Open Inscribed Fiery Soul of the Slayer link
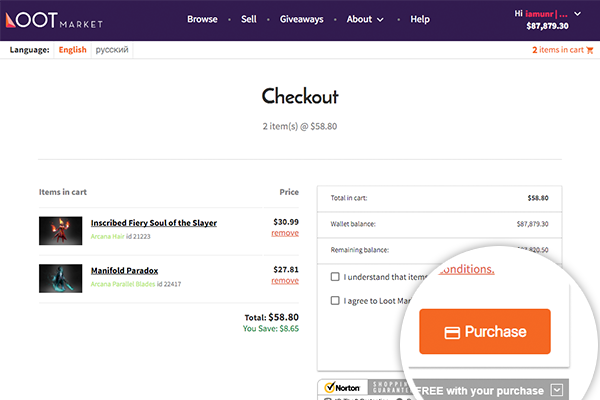600x400 pixels. 154,223
